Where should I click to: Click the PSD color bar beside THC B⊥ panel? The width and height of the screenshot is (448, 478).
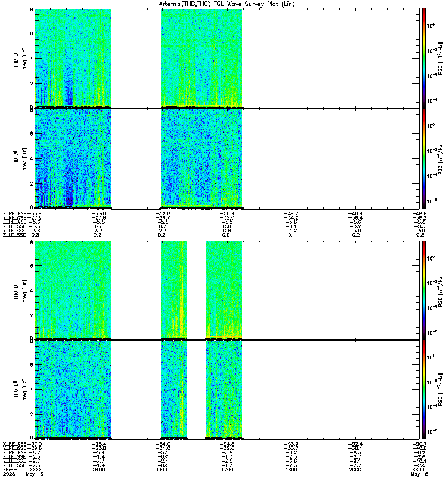pos(424,290)
